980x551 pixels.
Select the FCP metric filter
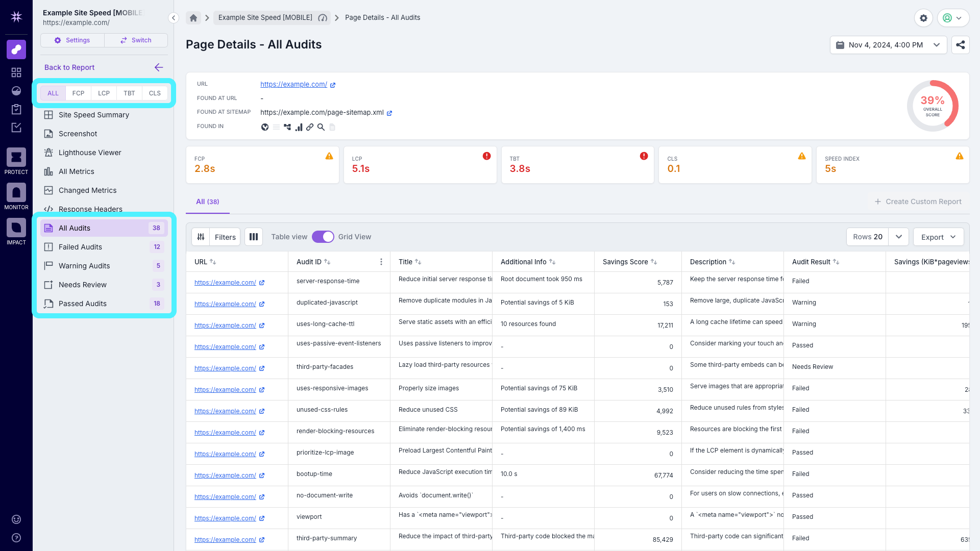pyautogui.click(x=78, y=93)
